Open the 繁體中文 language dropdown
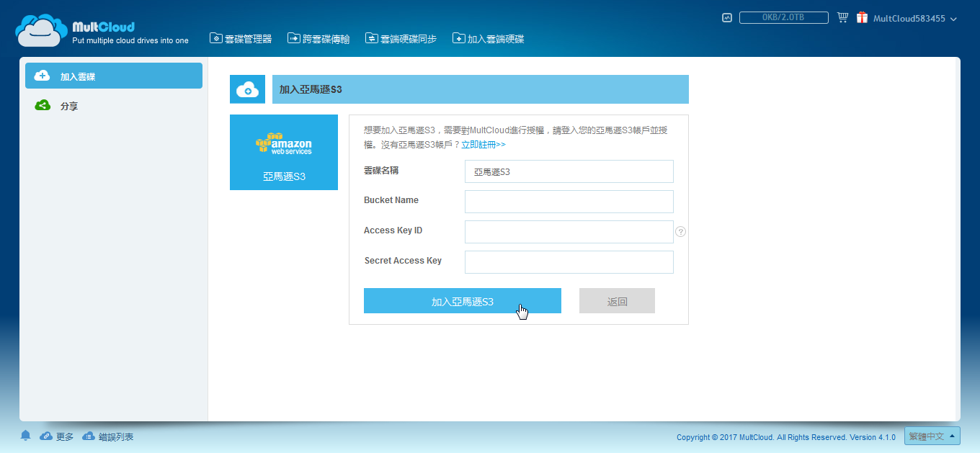980x453 pixels. tap(932, 436)
